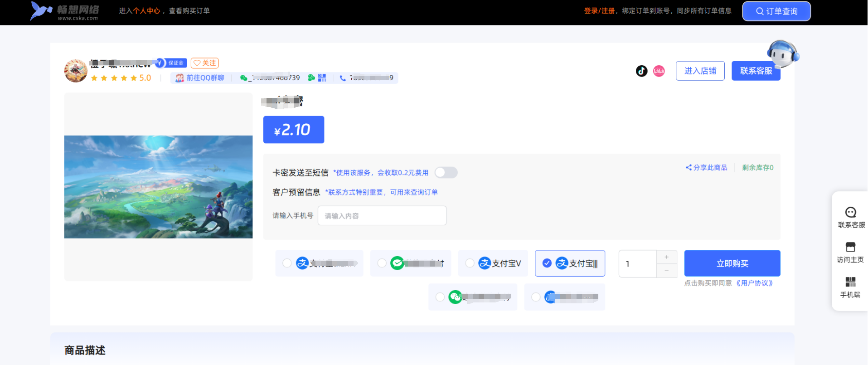The height and width of the screenshot is (365, 868).
Task: Click the sidebar 手机端 QR code icon
Action: coord(850,282)
